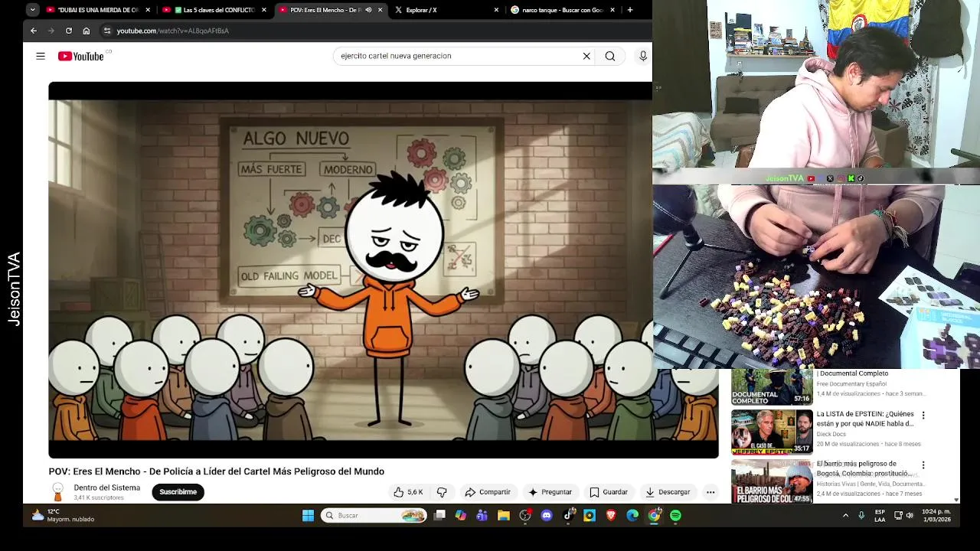
Task: Open the browser home page
Action: (87, 31)
